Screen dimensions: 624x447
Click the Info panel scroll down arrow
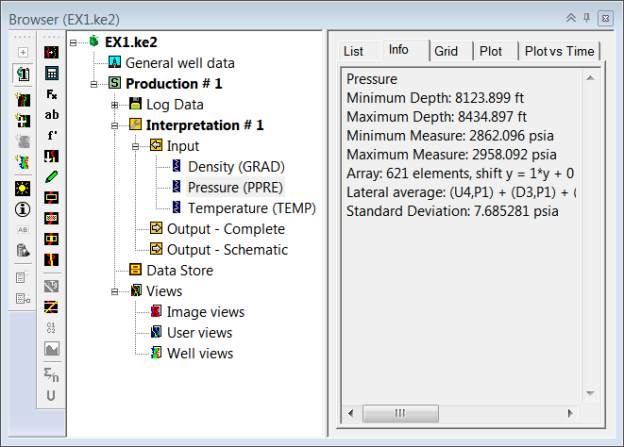590,393
